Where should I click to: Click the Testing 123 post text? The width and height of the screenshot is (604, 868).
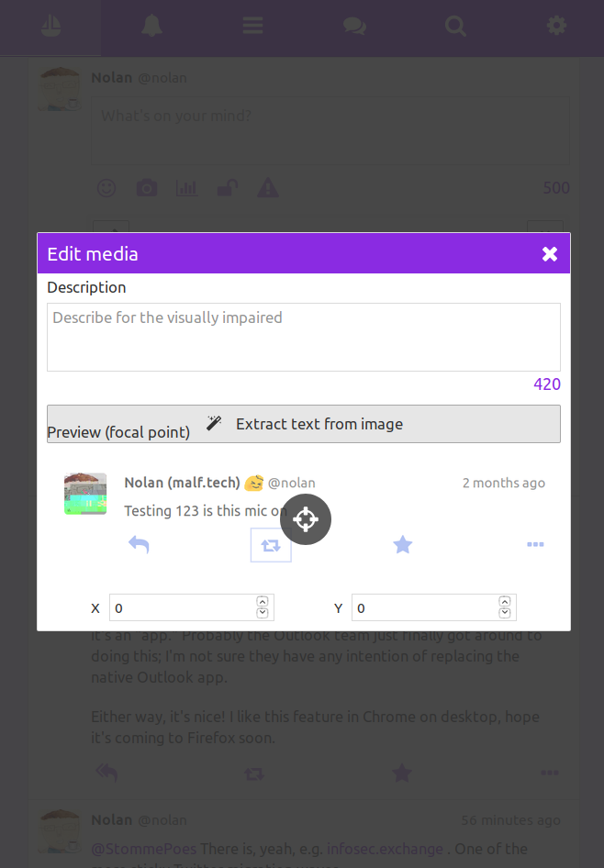click(x=205, y=510)
